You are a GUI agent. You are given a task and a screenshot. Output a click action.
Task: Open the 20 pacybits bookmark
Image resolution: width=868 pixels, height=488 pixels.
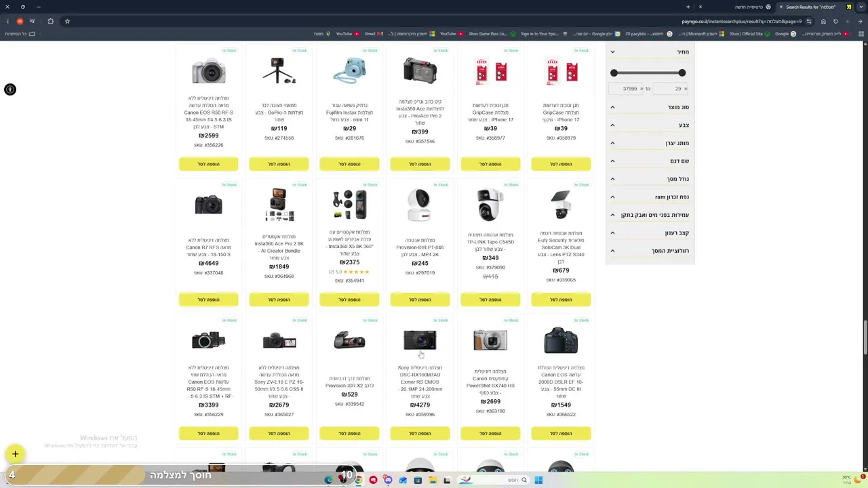(648, 34)
